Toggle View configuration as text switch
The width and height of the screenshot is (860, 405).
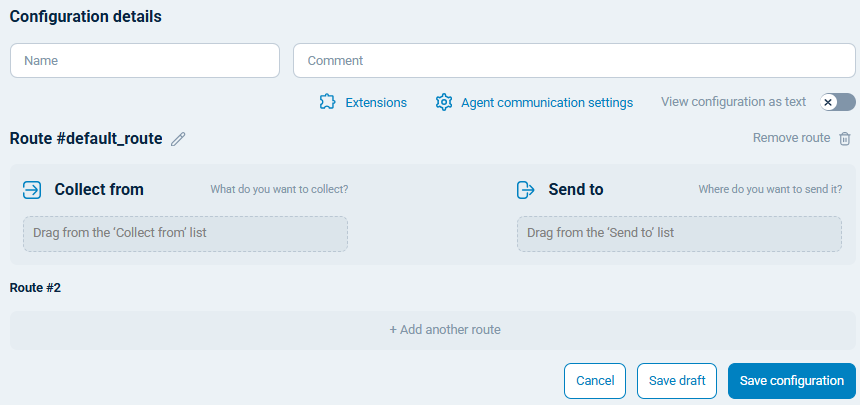(x=837, y=102)
